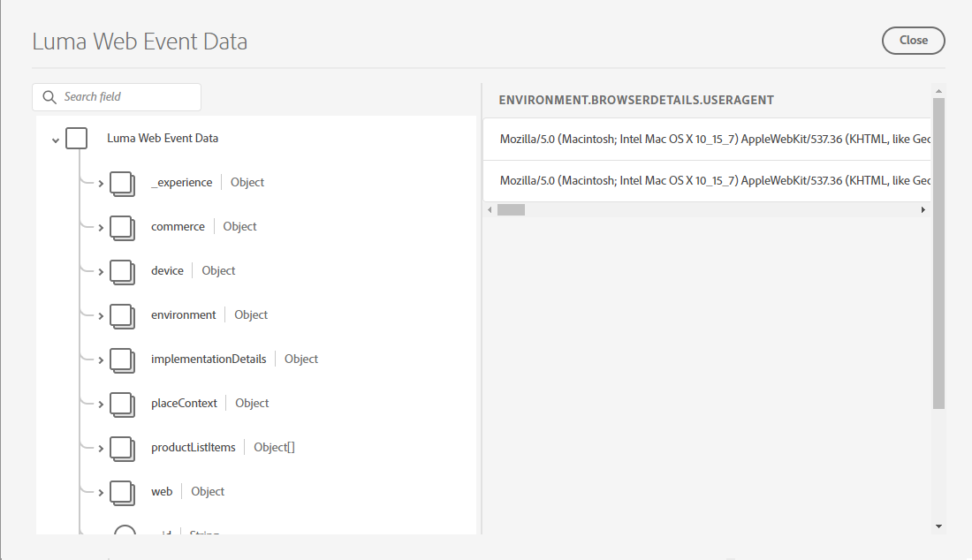Tick the productListItems checkbox
Viewport: 972px width, 560px height.
coord(122,448)
